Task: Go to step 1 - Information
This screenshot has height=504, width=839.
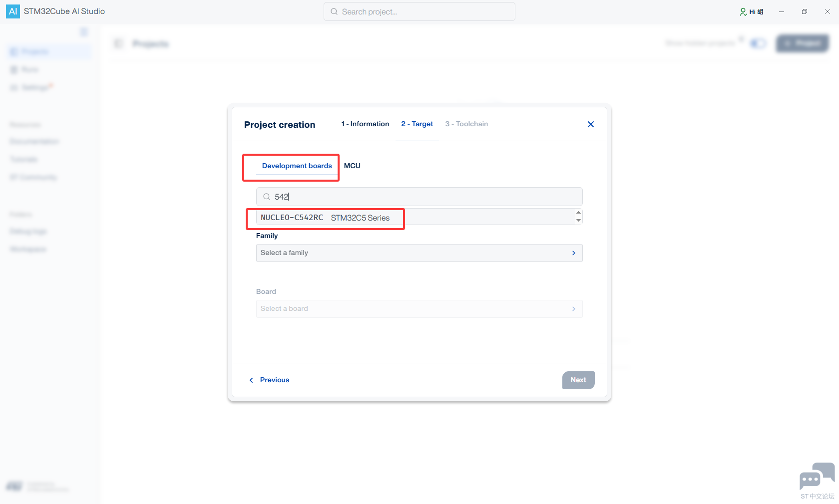Action: [365, 124]
